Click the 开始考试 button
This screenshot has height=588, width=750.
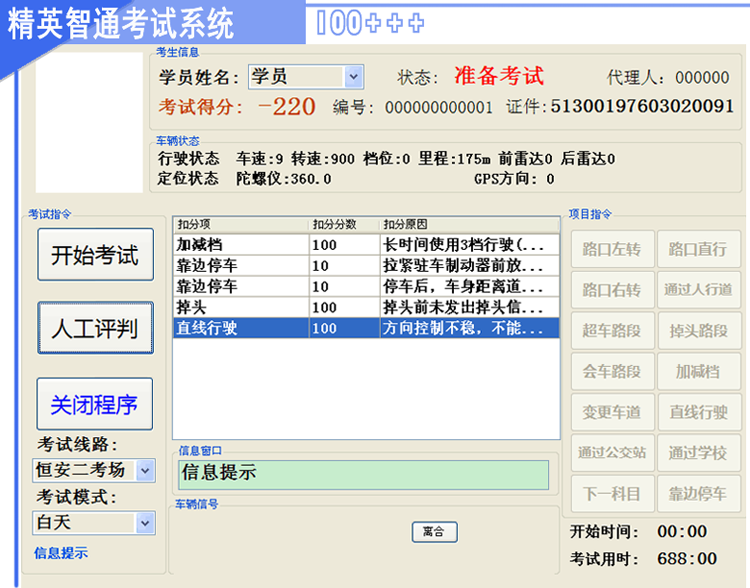point(96,255)
